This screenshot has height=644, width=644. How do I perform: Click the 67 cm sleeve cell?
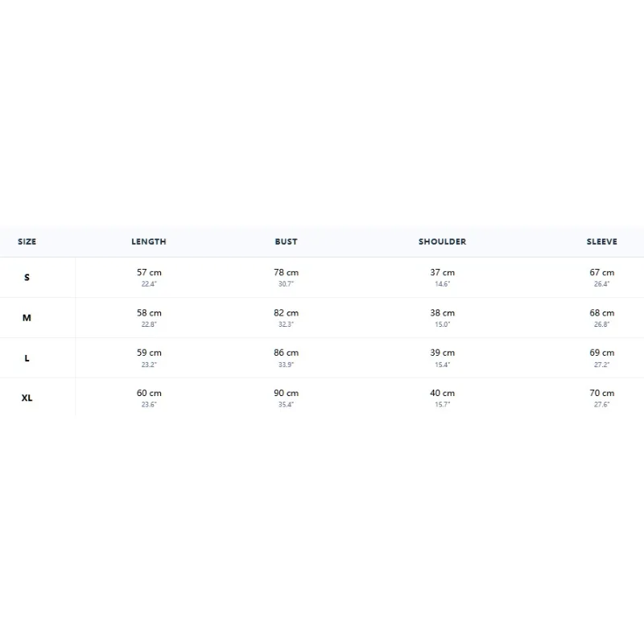(x=601, y=277)
